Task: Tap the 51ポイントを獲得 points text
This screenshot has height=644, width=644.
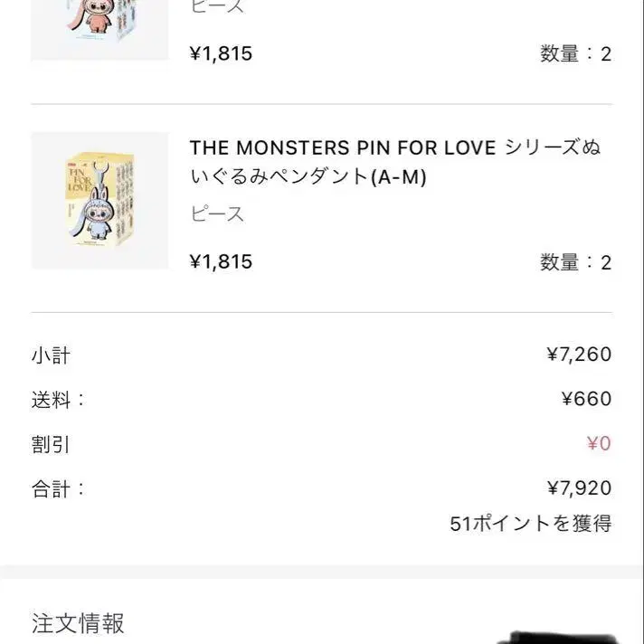Action: (x=530, y=523)
